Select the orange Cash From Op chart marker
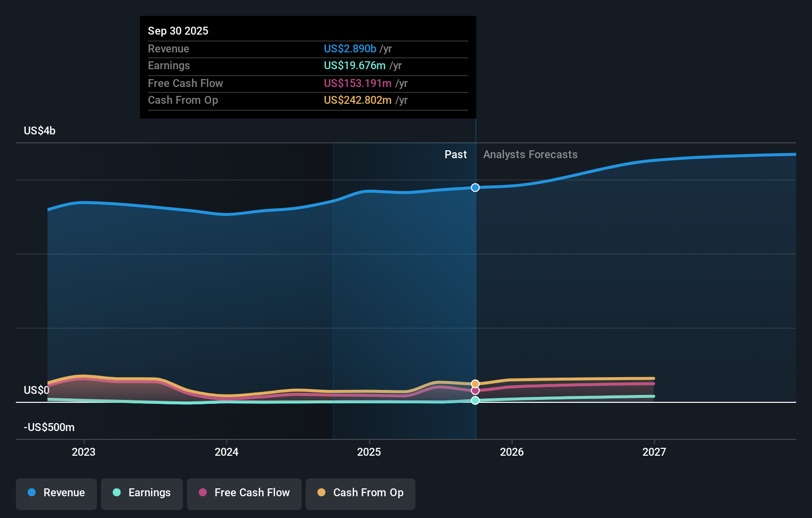The width and height of the screenshot is (812, 518). (x=475, y=383)
